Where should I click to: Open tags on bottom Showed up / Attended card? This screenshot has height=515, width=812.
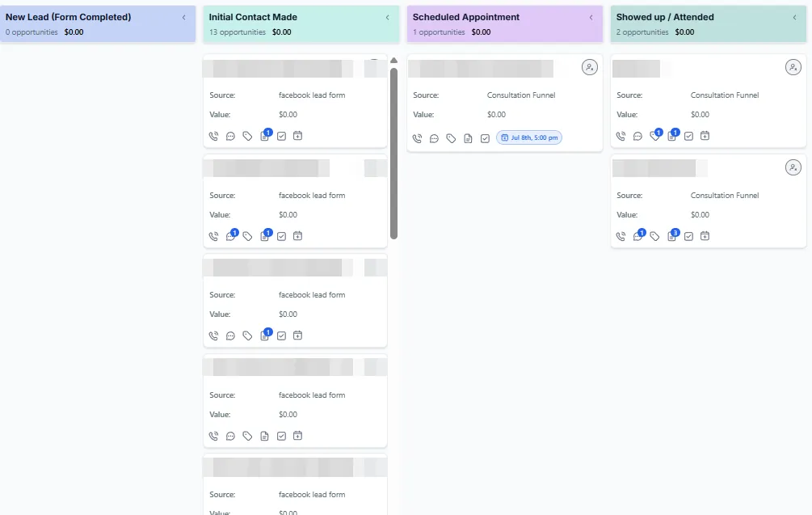(x=654, y=236)
